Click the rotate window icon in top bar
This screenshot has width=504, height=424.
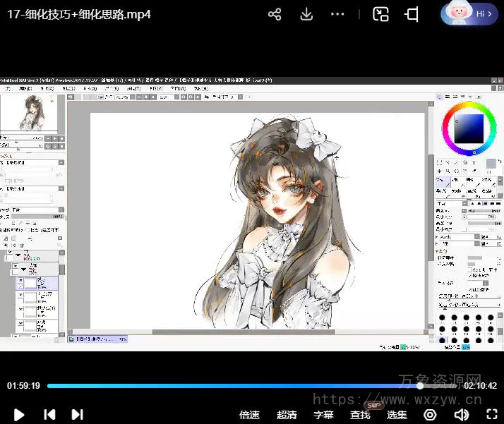[x=412, y=15]
